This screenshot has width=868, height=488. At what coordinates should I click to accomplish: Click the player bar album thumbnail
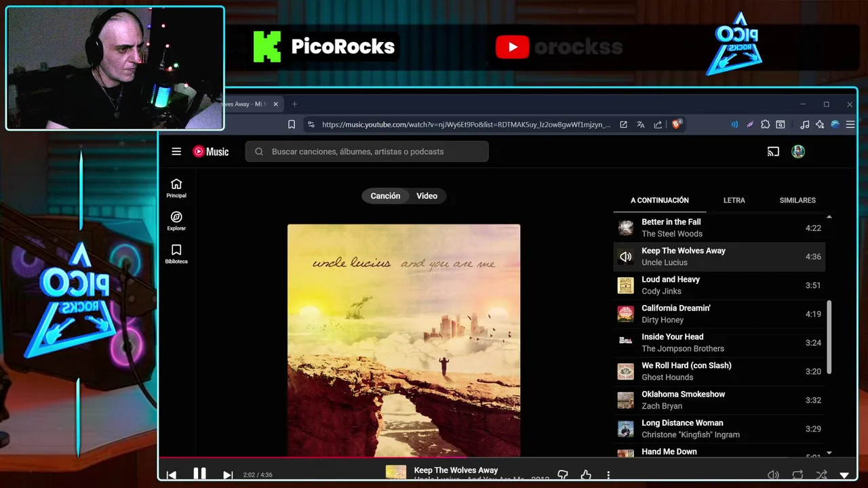[396, 472]
